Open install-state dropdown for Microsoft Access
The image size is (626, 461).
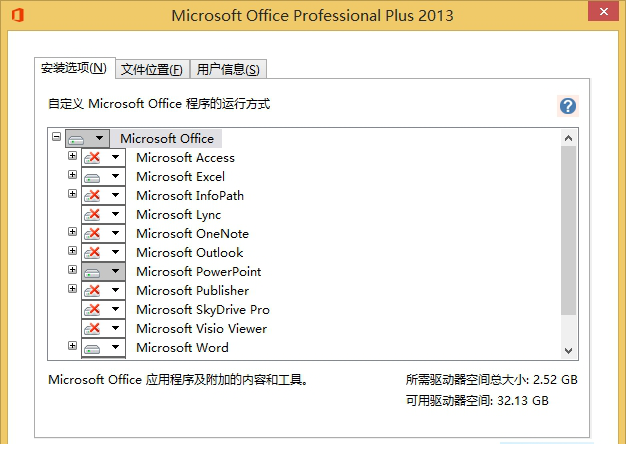103,157
